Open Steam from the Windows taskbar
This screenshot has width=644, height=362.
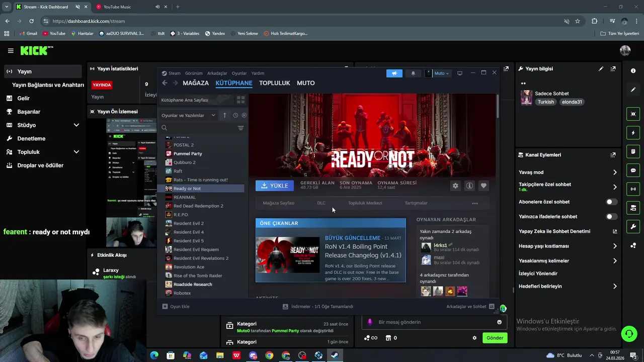(335, 355)
